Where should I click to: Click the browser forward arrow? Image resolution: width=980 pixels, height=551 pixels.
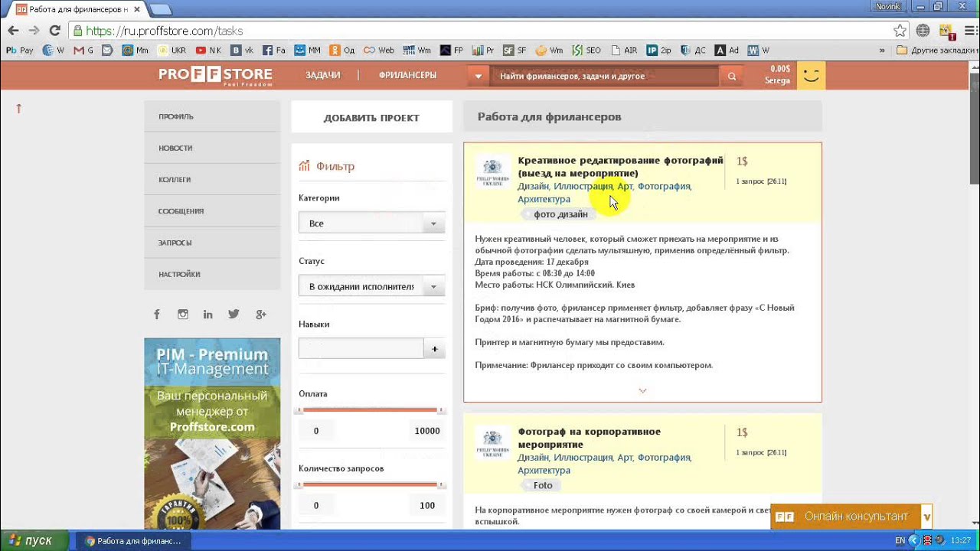34,31
